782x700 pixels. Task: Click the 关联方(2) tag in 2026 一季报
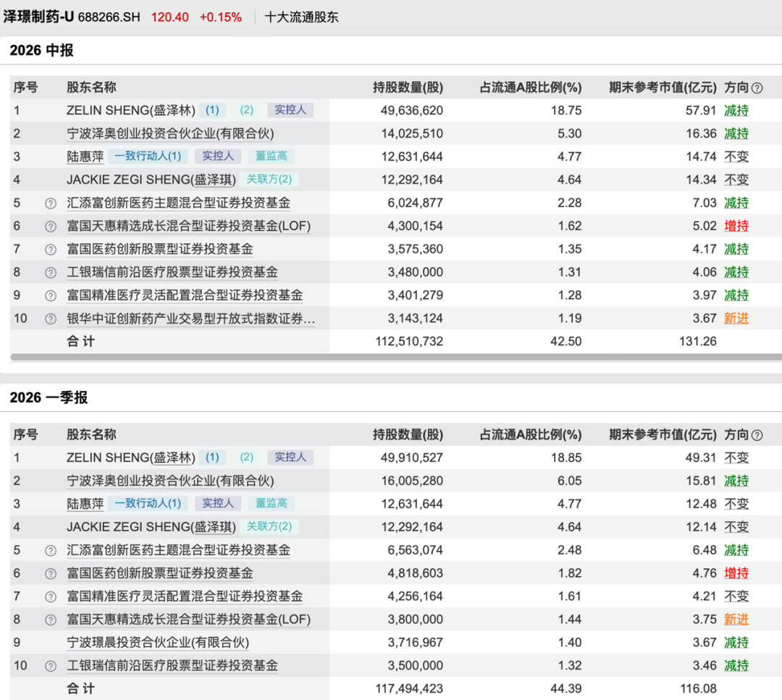269,526
